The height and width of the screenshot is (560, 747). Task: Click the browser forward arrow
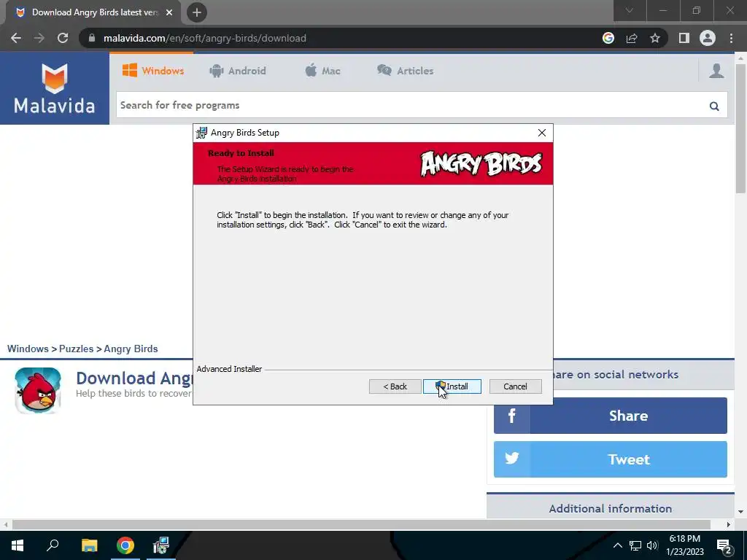tap(39, 38)
